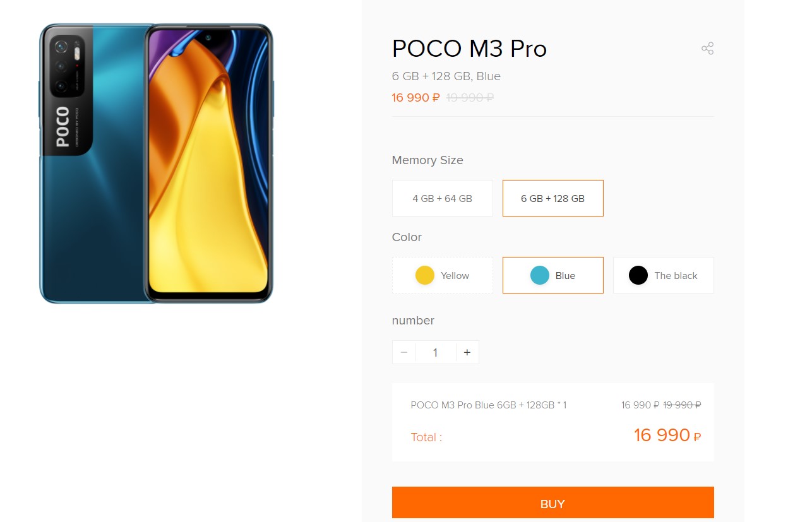Click the BUY button
The width and height of the screenshot is (812, 522).
[552, 502]
